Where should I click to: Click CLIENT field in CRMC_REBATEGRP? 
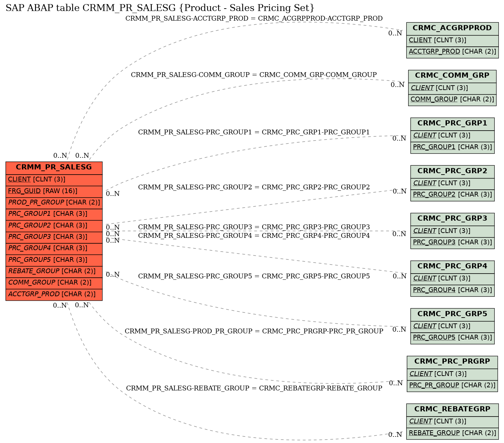click(x=452, y=422)
